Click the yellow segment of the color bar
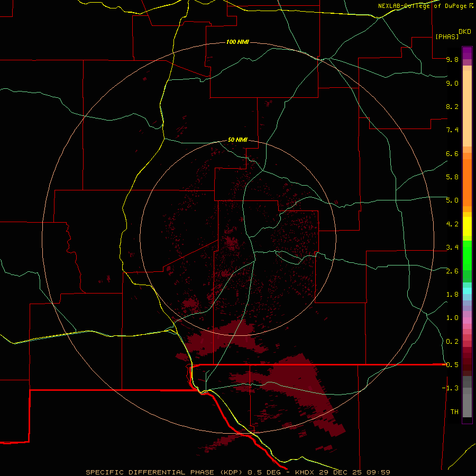This screenshot has height=476, width=476. point(467,226)
